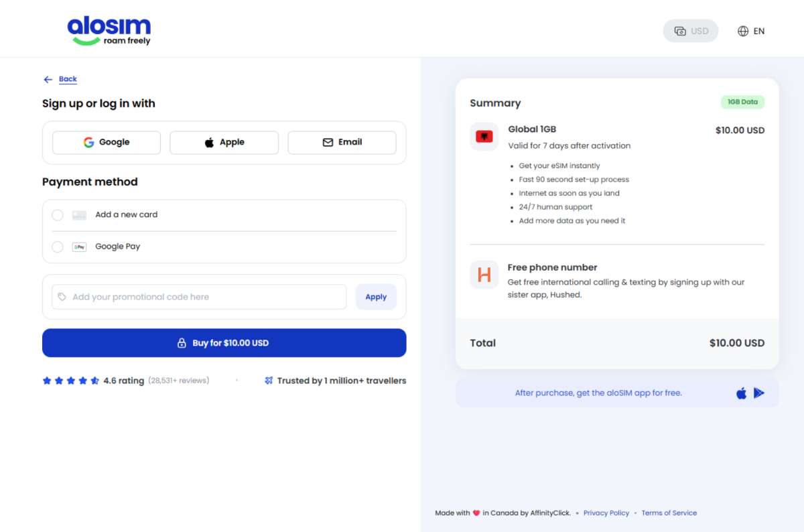Sign up with Apple
The image size is (804, 532).
coord(224,142)
